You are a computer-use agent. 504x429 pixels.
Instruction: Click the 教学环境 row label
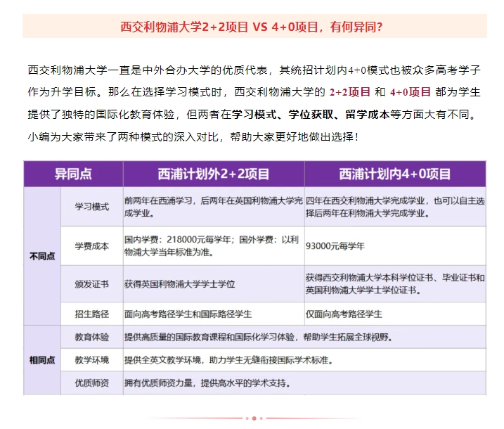point(92,360)
